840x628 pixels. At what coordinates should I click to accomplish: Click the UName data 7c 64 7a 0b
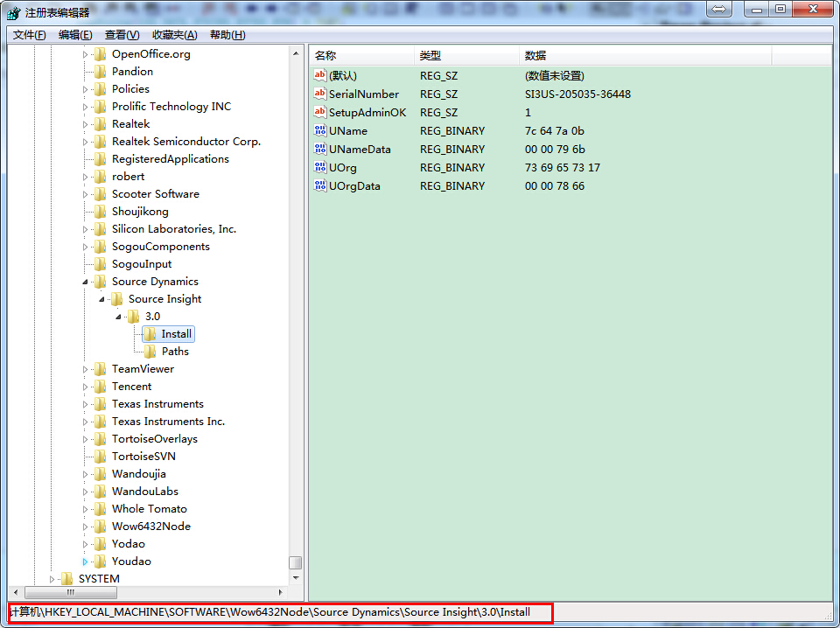pyautogui.click(x=555, y=130)
